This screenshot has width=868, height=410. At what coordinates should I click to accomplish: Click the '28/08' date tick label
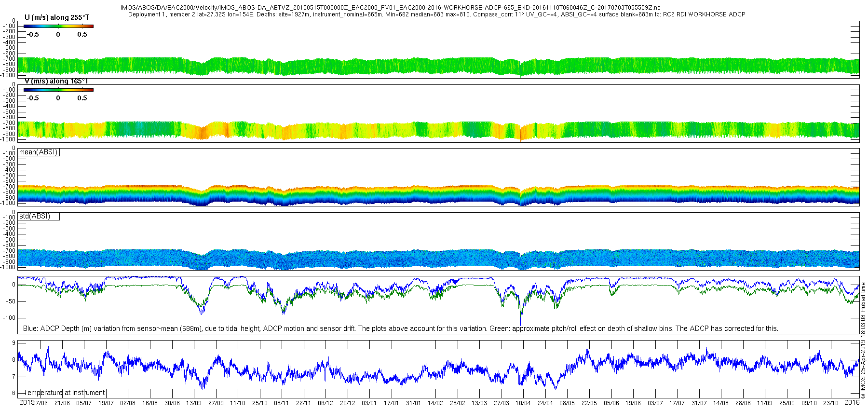click(x=743, y=403)
